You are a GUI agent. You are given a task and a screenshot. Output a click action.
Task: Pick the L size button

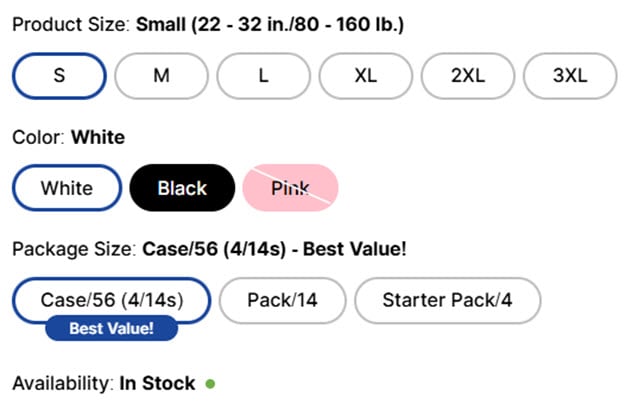(263, 76)
